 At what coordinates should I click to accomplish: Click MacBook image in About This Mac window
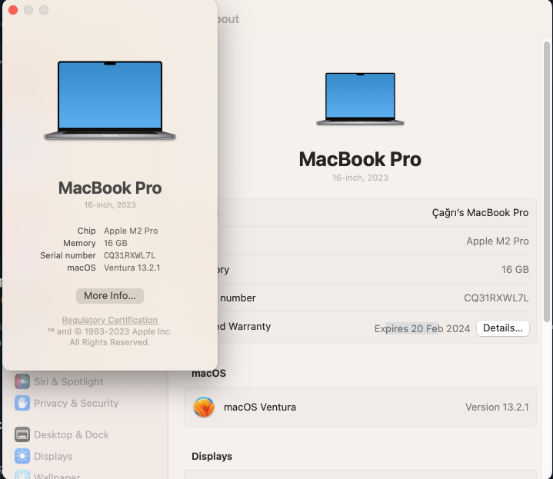110,101
